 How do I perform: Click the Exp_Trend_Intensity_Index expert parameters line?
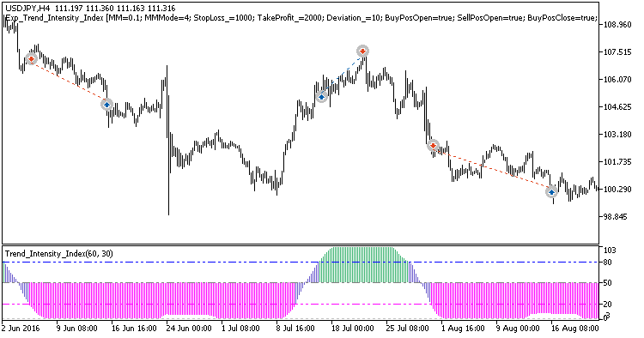(301, 18)
